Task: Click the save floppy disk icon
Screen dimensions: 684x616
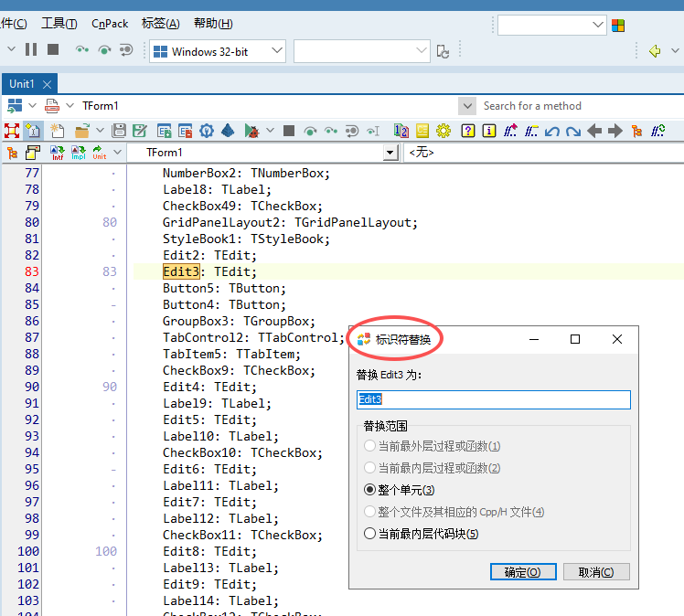Action: click(119, 131)
